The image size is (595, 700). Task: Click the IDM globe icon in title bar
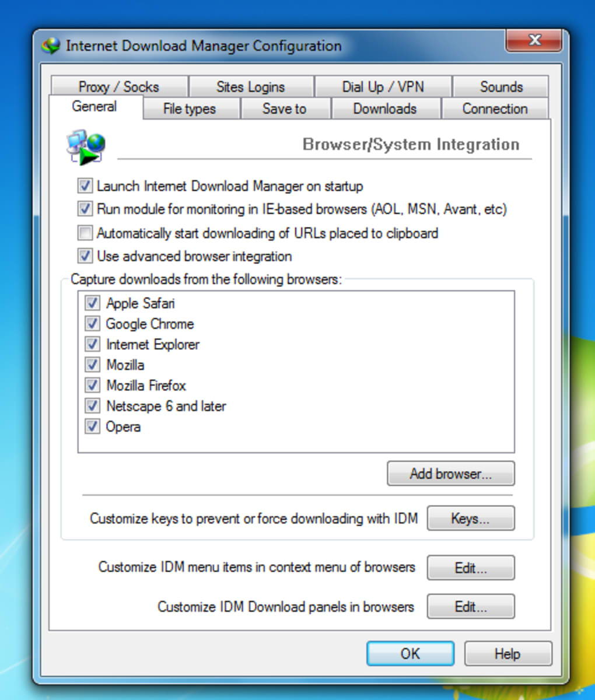[51, 46]
